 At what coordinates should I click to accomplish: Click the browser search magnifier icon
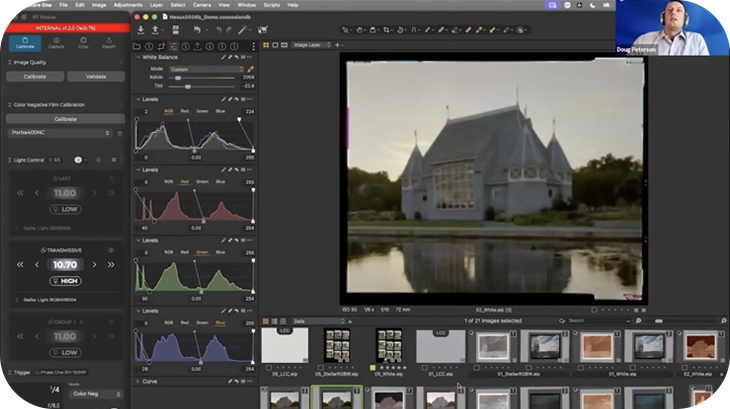(562, 321)
